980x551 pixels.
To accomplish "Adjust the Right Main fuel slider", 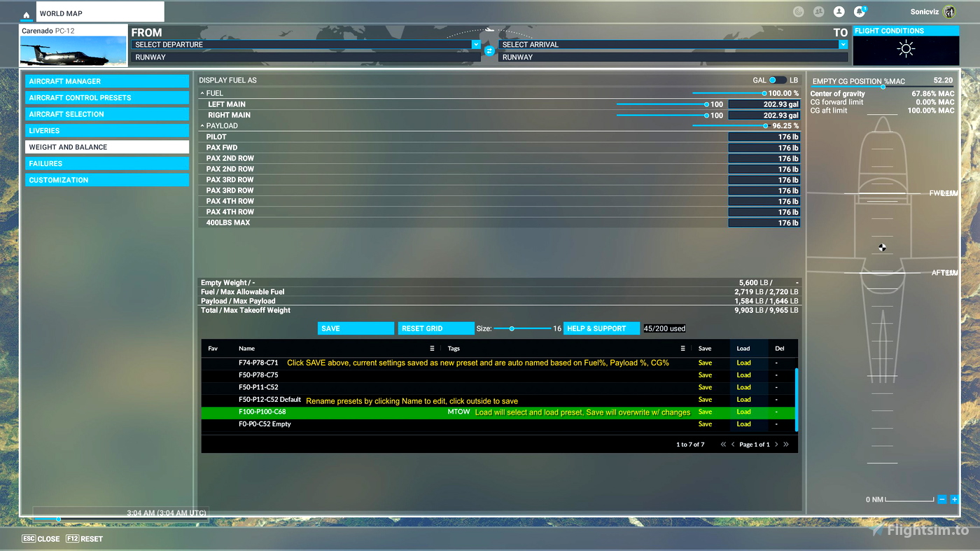I will 662,115.
